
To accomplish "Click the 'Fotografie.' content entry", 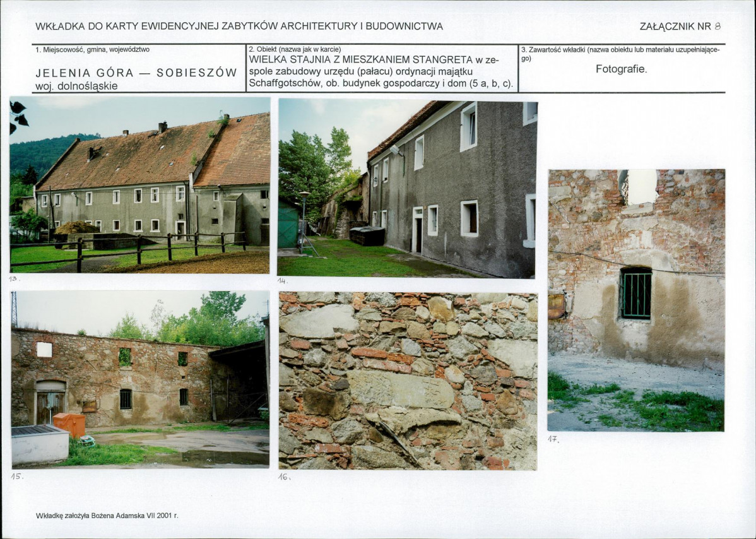I will [x=622, y=69].
